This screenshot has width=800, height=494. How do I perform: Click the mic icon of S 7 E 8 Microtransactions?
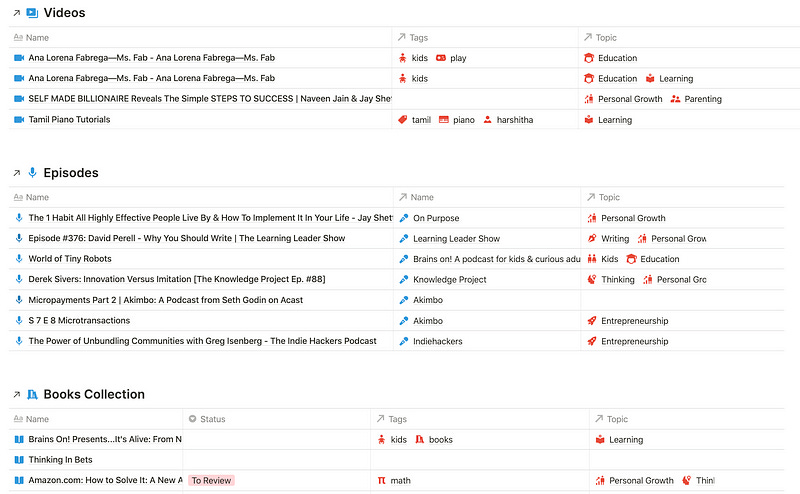[19, 320]
